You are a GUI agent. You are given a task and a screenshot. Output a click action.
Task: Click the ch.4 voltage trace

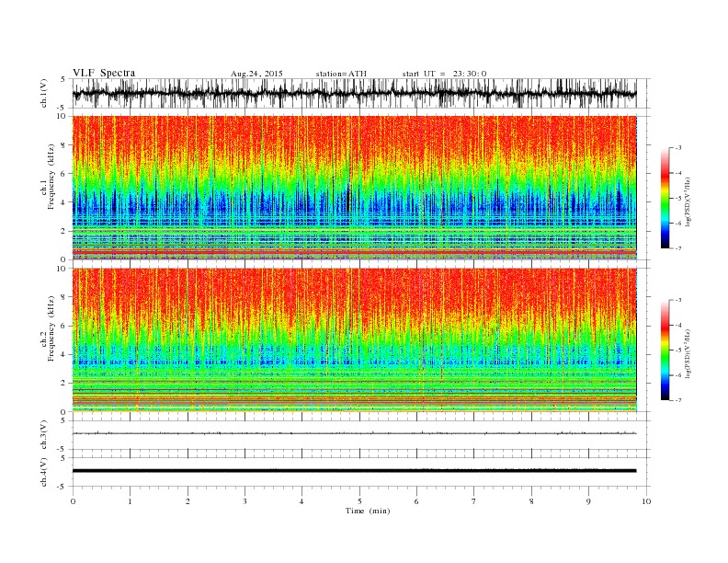[355, 471]
